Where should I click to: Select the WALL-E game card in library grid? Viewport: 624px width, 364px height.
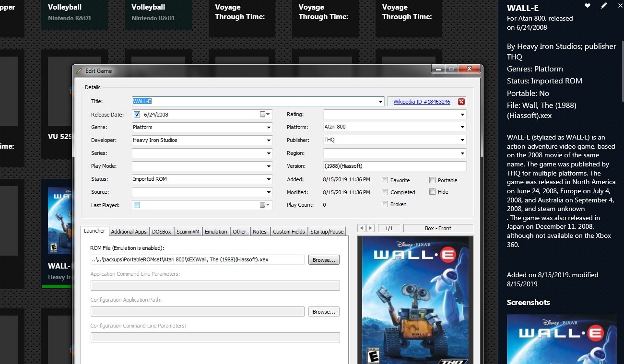click(57, 234)
